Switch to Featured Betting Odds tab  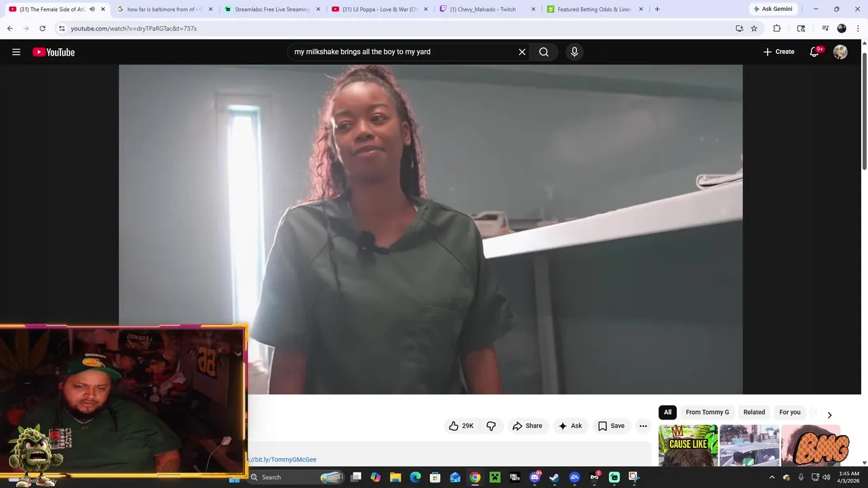(x=593, y=9)
